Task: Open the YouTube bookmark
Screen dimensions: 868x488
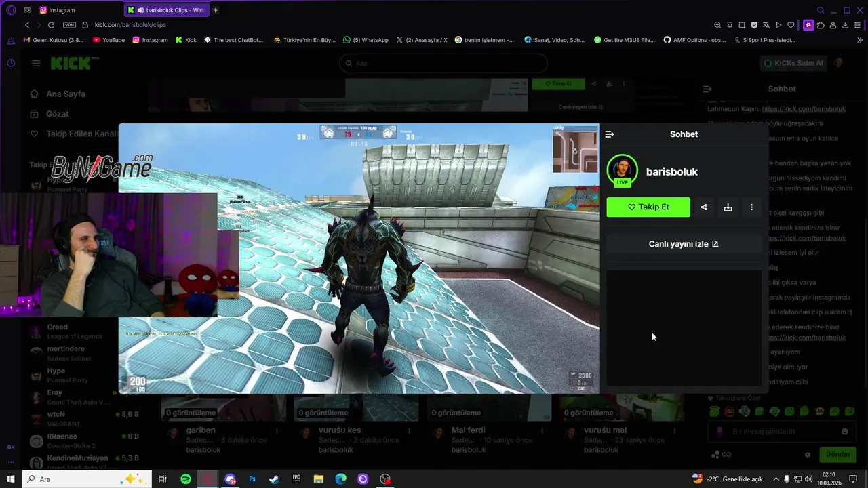Action: (x=108, y=40)
